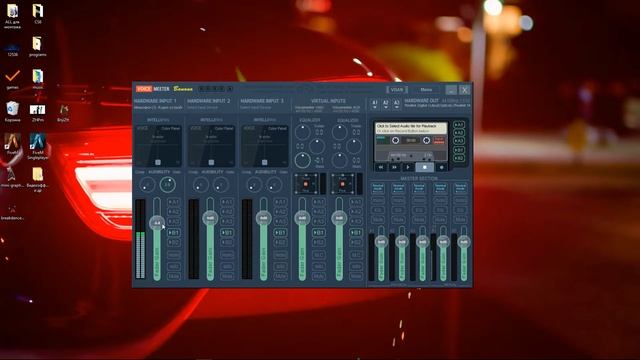Toggle A2 bus on Hardware Input 1
The image size is (640, 360).
(x=174, y=212)
